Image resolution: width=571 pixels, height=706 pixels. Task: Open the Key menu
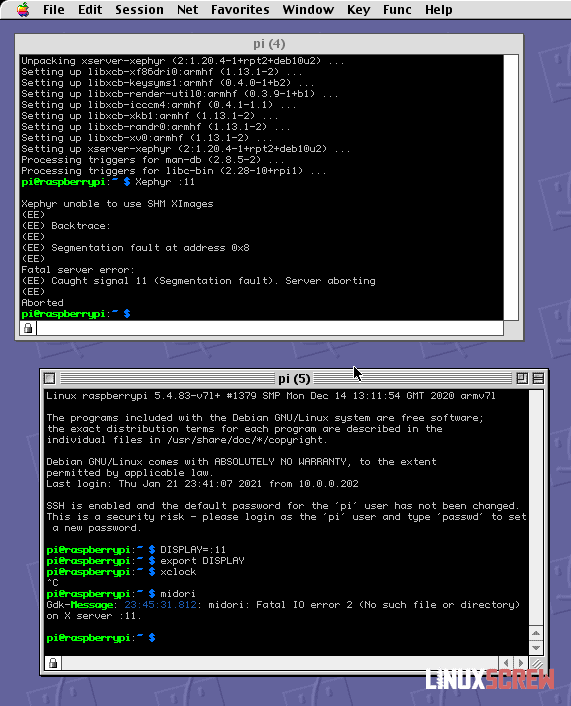coord(358,9)
